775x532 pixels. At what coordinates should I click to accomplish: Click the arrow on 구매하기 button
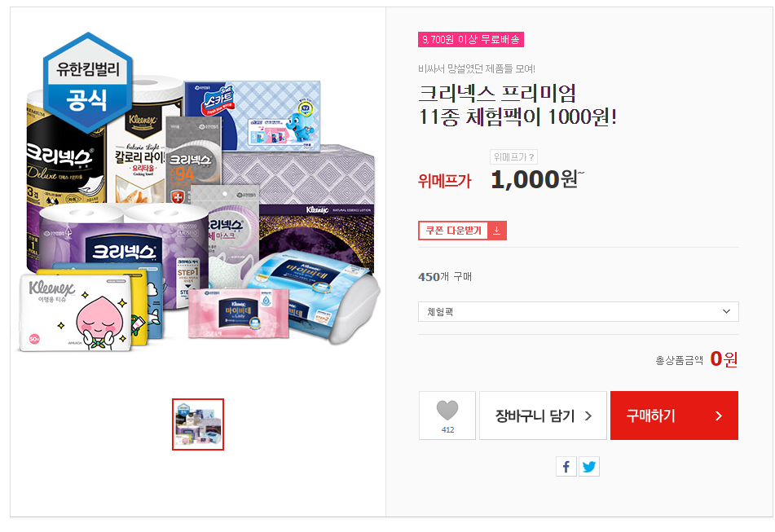tap(719, 416)
